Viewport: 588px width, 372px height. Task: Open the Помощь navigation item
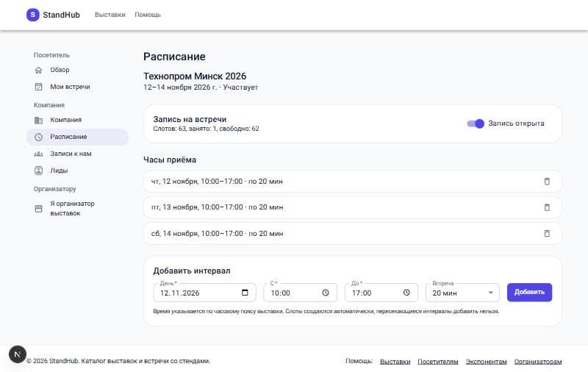click(148, 15)
